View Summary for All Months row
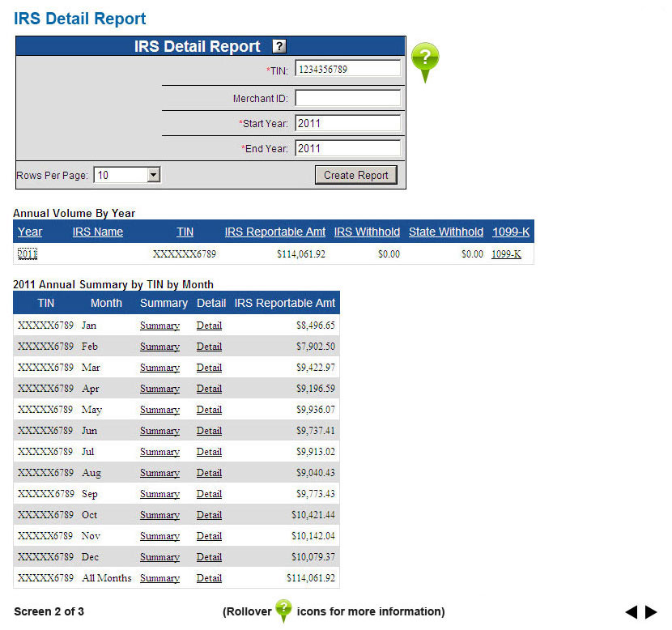Viewport: 672px width, 630px height. tap(159, 578)
